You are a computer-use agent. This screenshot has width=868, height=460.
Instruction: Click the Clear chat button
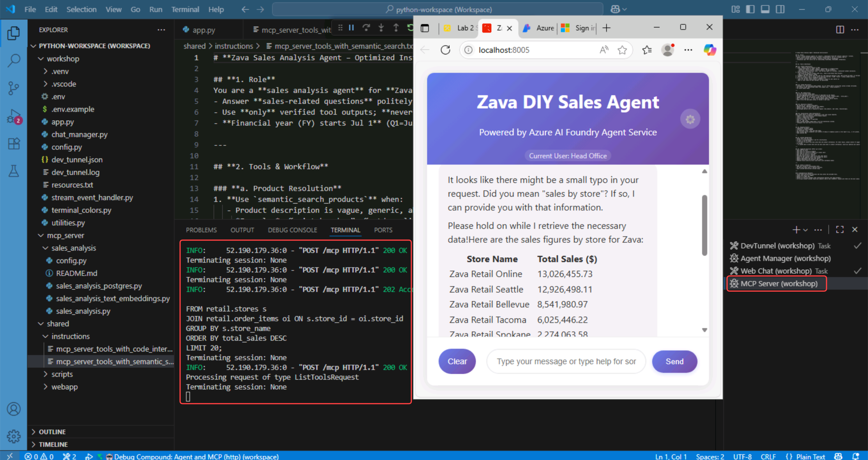457,361
